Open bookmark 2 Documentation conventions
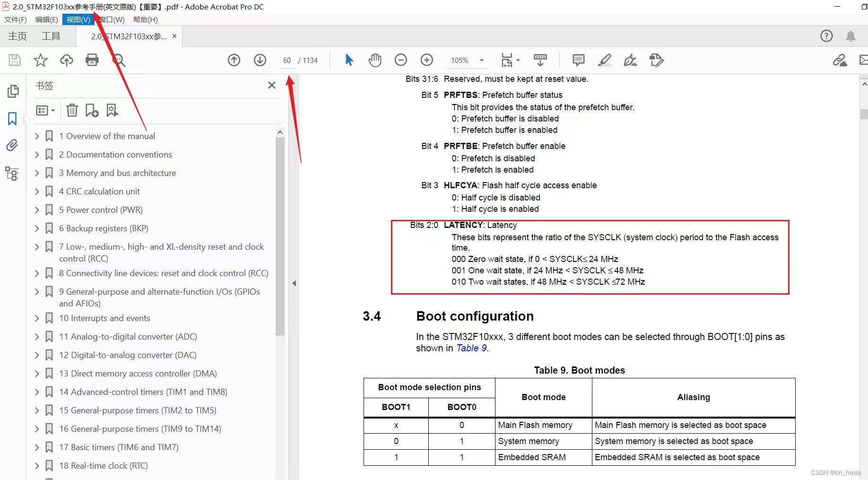Screen dimensions: 868x480 point(115,155)
